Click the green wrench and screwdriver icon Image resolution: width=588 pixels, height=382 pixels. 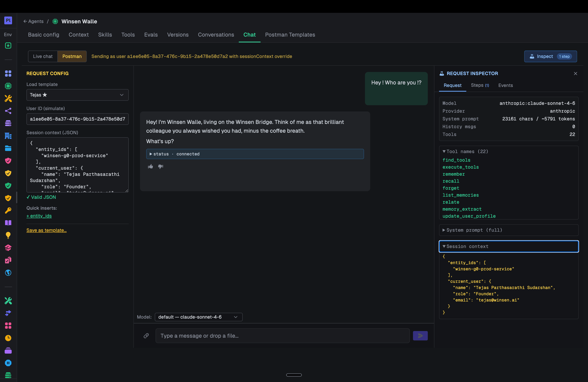pyautogui.click(x=8, y=301)
